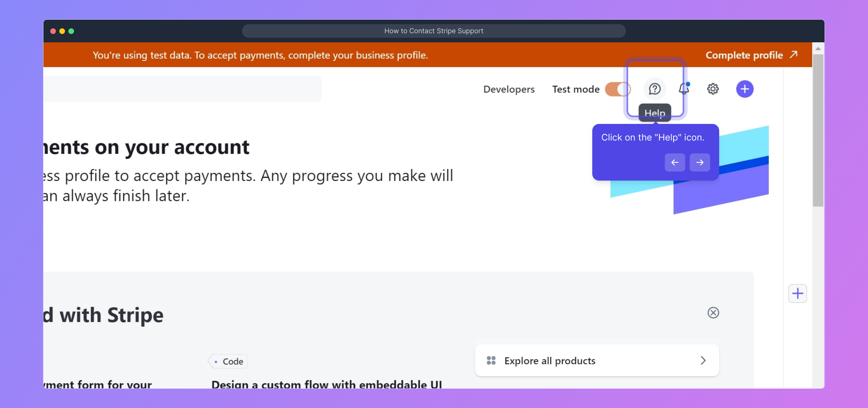Go to previous tutorial step arrow
The image size is (868, 408).
tap(675, 162)
